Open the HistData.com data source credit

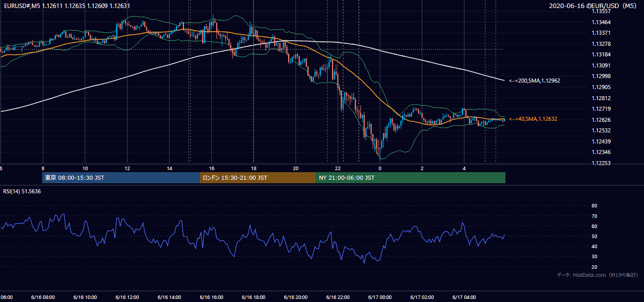597,275
